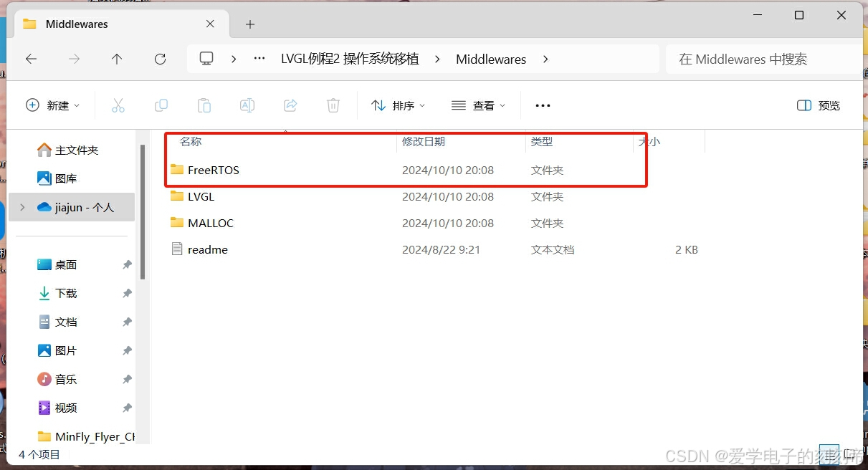Click the LVGL例程2 操作系统移植 breadcrumb
Viewport: 868px width, 470px height.
(350, 59)
